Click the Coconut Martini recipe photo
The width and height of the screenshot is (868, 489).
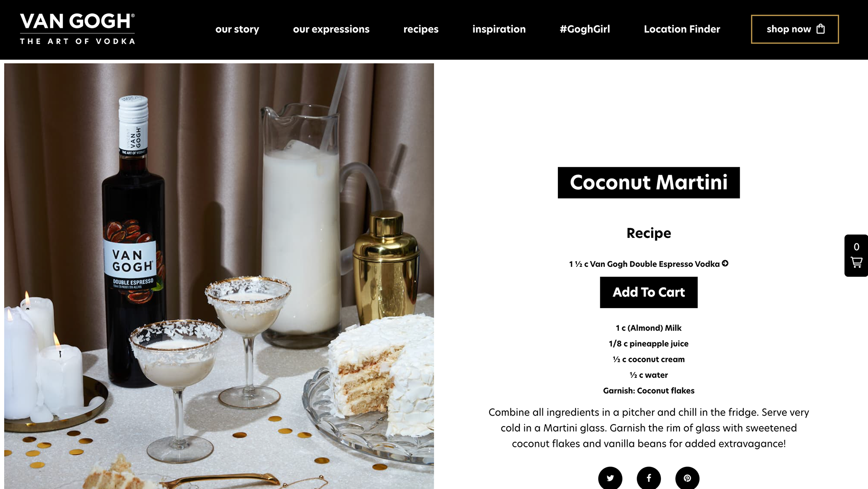[219, 276]
